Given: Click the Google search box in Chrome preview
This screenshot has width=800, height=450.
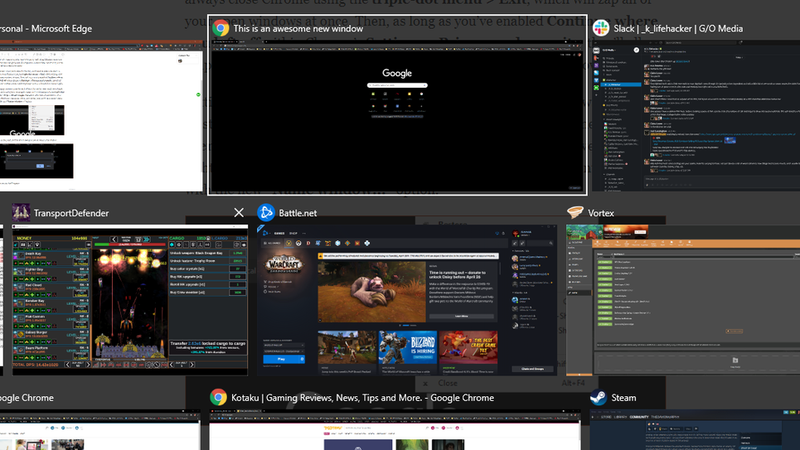Looking at the screenshot, I should (397, 85).
